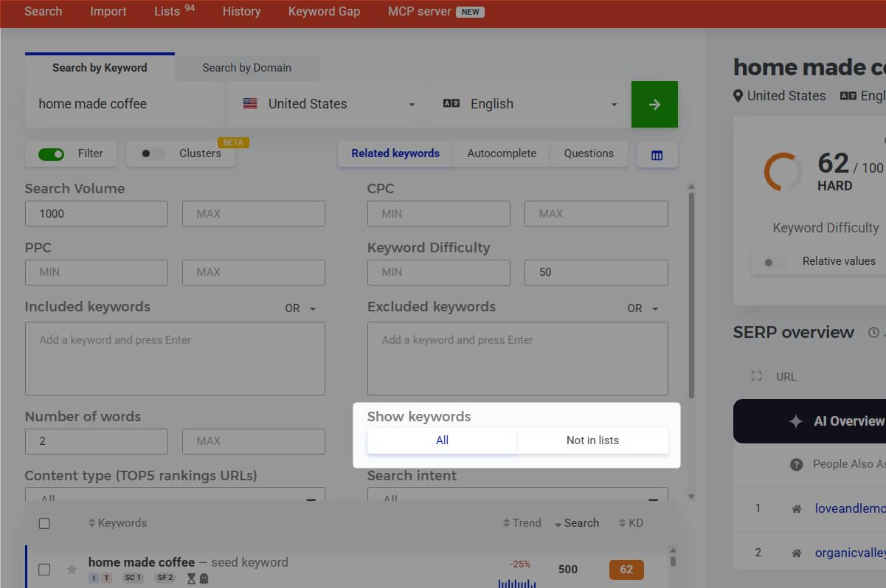Enable the Clusters toggle

pyautogui.click(x=153, y=153)
